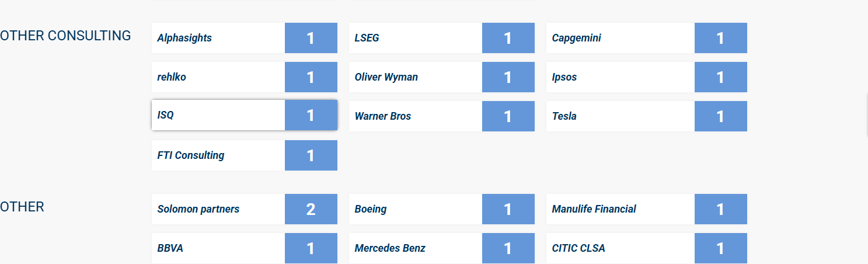Select the FTI Consulting entry

218,155
